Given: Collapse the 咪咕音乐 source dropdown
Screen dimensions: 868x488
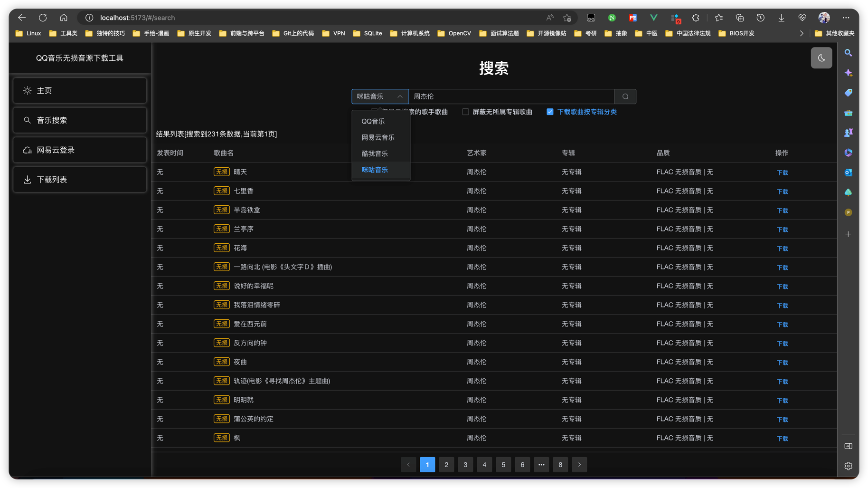Looking at the screenshot, I should (380, 96).
